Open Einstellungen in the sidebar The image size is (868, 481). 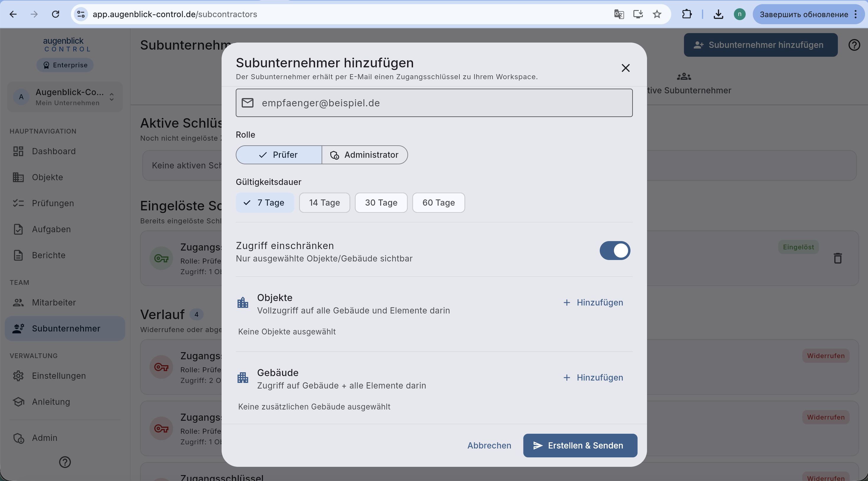point(65,376)
